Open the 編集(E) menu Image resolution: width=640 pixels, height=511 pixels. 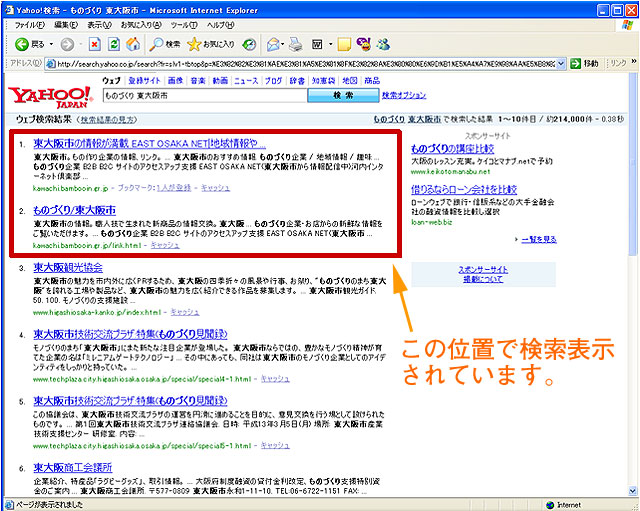point(66,25)
